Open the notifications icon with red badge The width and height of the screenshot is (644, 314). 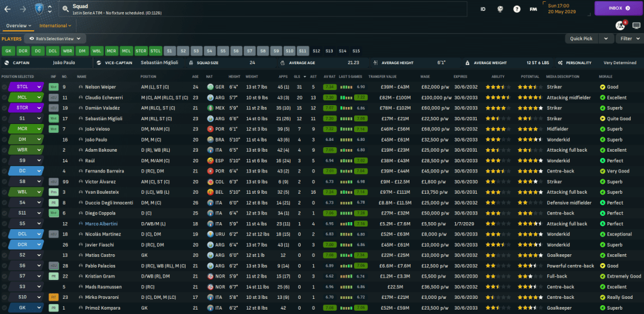tap(619, 26)
